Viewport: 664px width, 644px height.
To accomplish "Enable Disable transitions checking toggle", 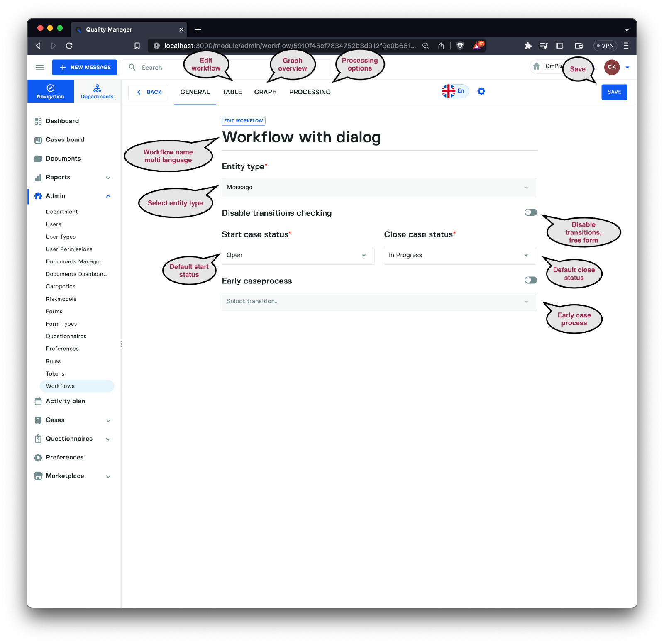I will (x=530, y=212).
